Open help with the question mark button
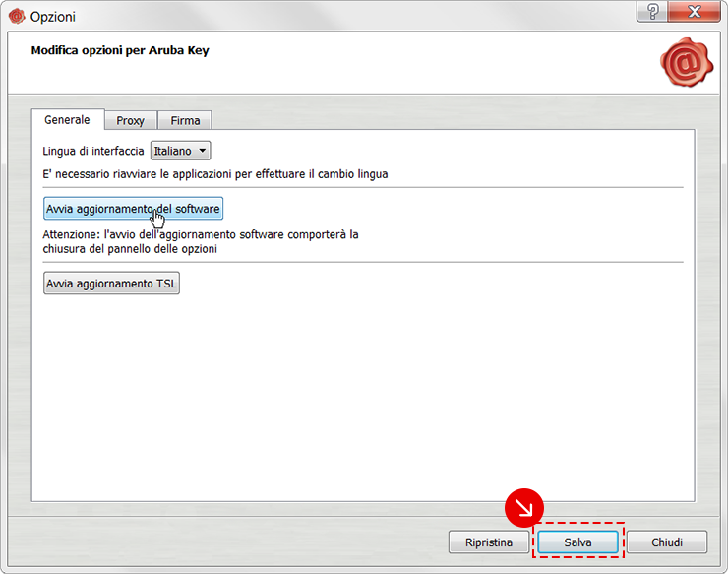This screenshot has width=728, height=574. pos(652,13)
